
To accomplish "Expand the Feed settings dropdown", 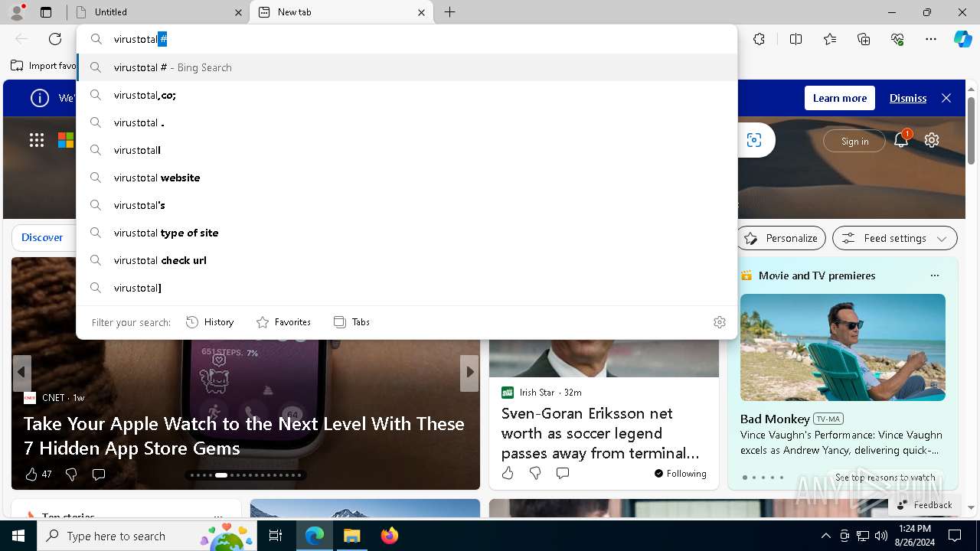I will (894, 238).
